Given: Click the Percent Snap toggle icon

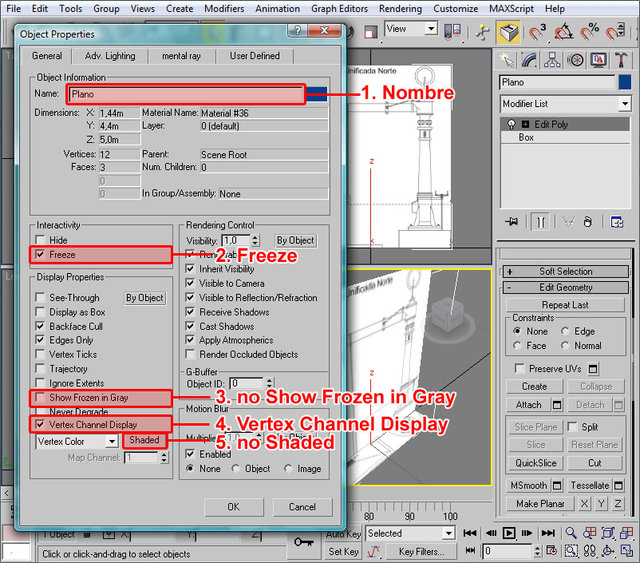Looking at the screenshot, I should click(x=589, y=32).
